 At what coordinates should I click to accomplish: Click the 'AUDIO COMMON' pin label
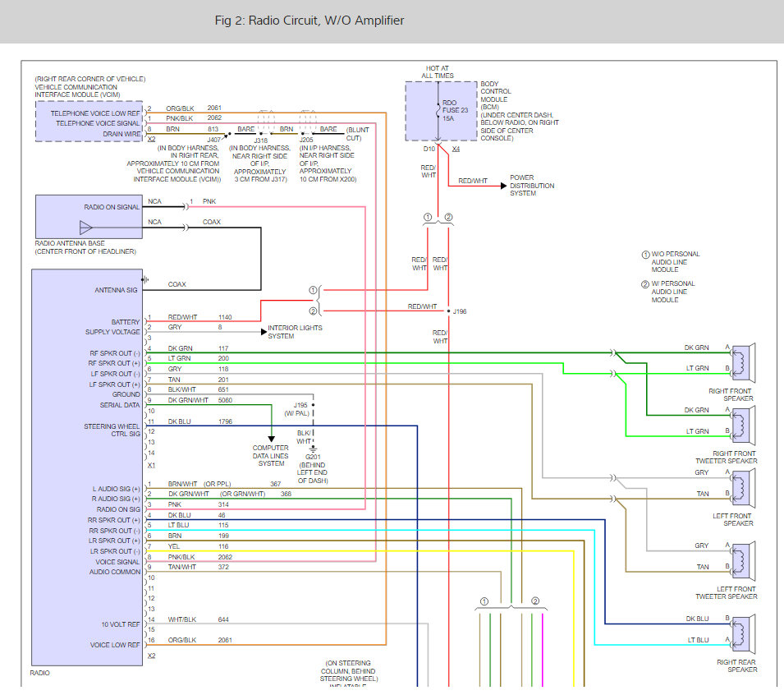[x=114, y=572]
